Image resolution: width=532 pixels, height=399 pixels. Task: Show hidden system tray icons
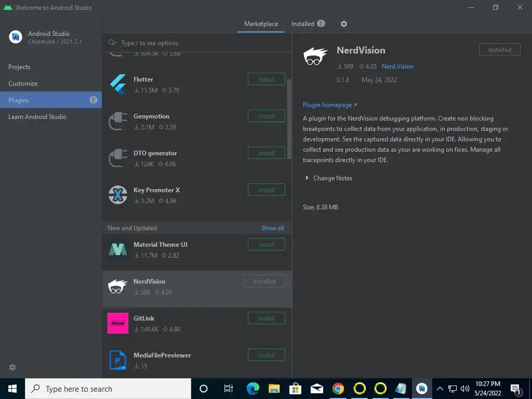point(440,389)
